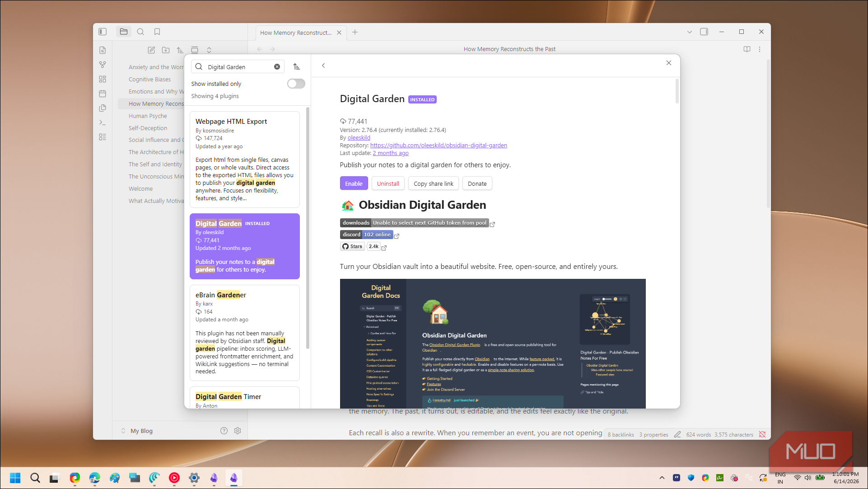Viewport: 868px width, 489px height.
Task: Open today's daily note calendar icon
Action: 103,94
